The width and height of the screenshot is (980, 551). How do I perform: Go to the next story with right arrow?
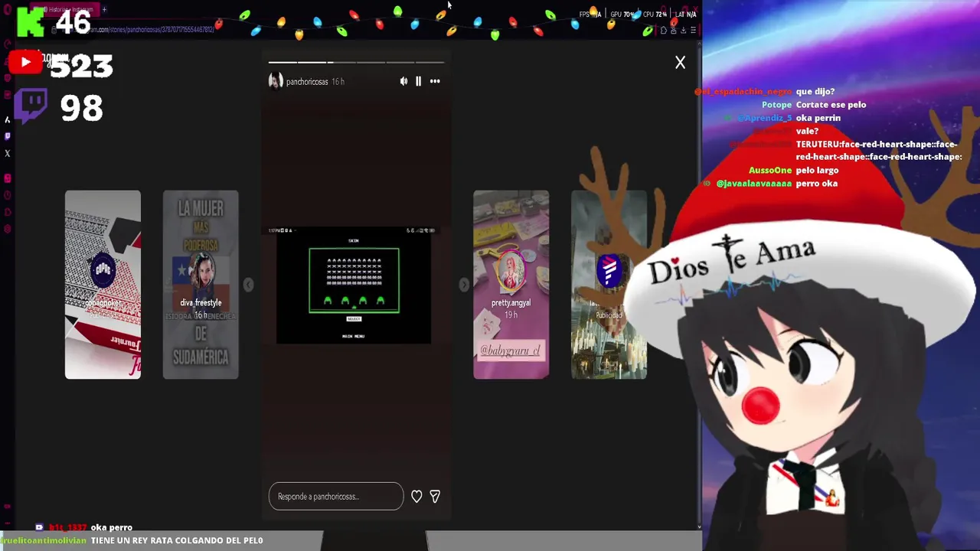[x=464, y=285]
